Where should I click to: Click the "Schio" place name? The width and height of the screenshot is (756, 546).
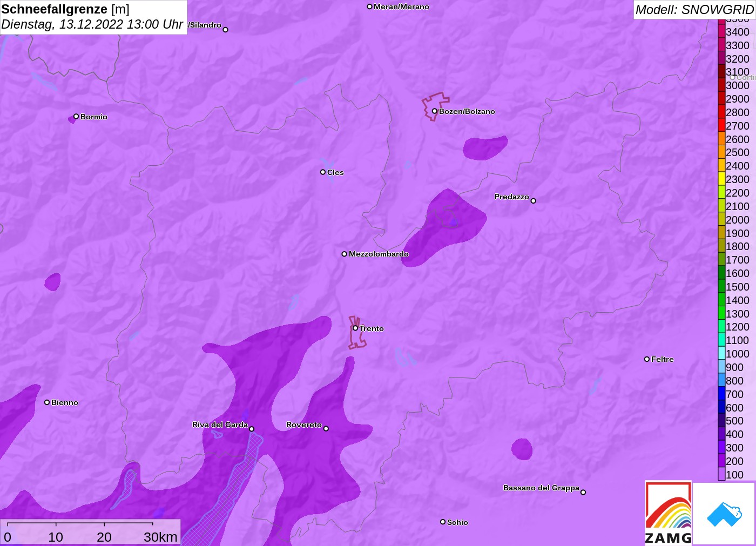click(457, 522)
